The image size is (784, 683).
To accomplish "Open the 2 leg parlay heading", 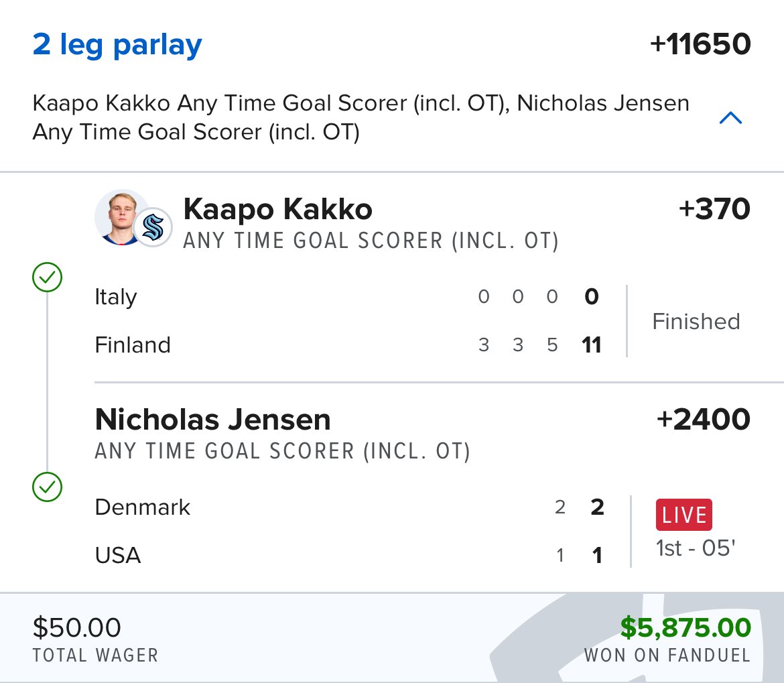I will [117, 45].
